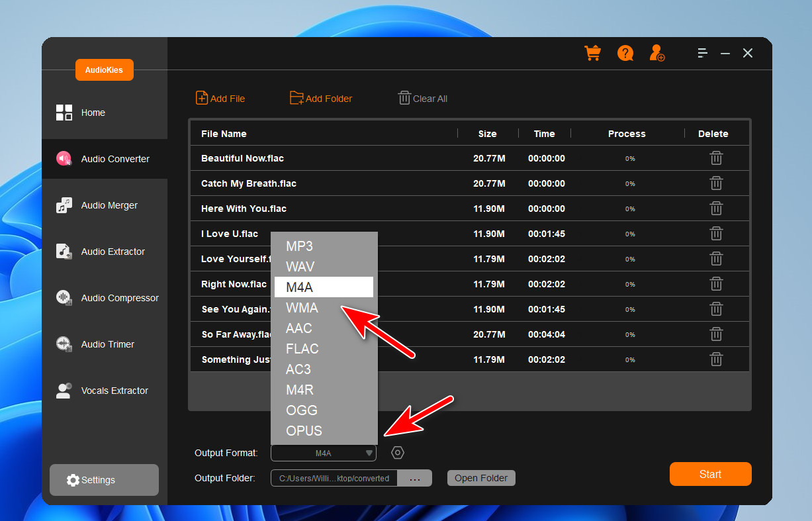Open the help question mark icon

(625, 54)
